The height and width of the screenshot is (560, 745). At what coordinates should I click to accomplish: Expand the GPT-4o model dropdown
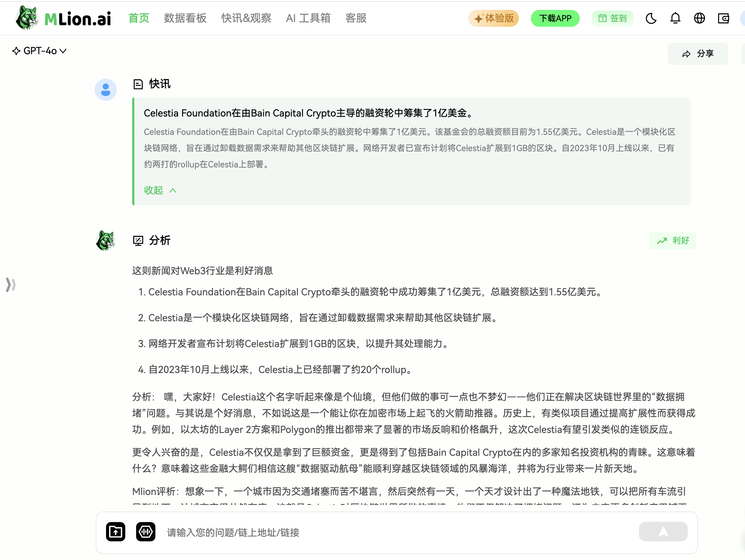click(39, 51)
